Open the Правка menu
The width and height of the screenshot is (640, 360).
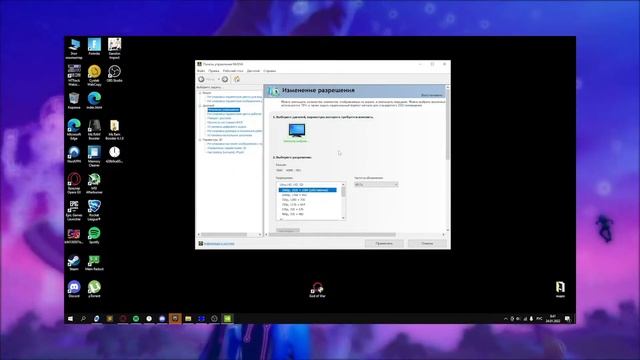(x=214, y=71)
